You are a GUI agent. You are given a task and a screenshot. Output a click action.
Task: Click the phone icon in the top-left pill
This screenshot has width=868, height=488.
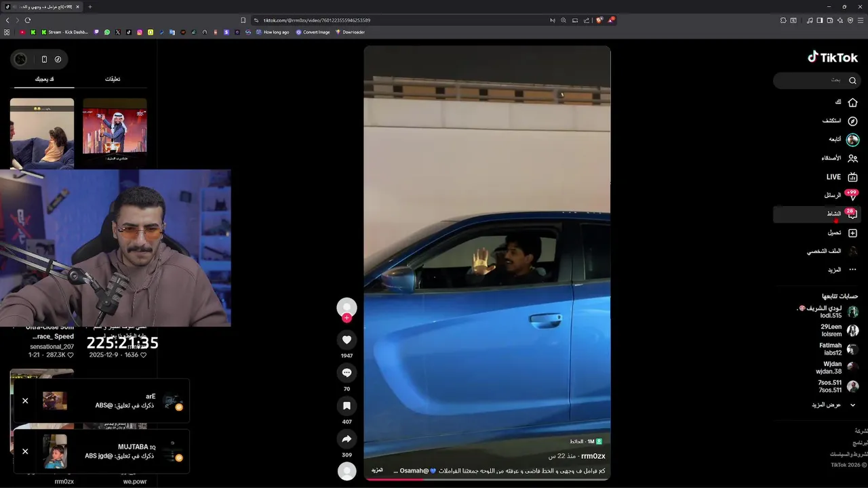(44, 59)
